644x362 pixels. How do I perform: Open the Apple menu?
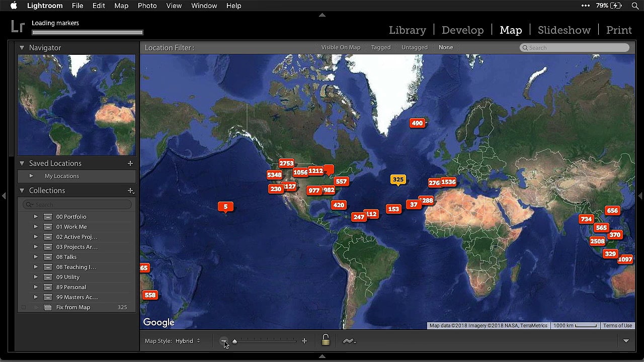14,6
